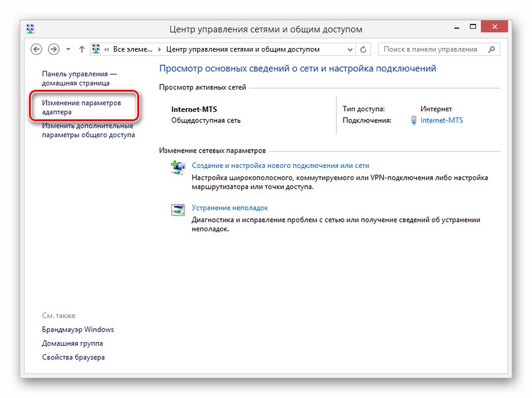Open 'Панель управления — домашняя страница' link
Viewport: 532px width, 398px height.
79,78
